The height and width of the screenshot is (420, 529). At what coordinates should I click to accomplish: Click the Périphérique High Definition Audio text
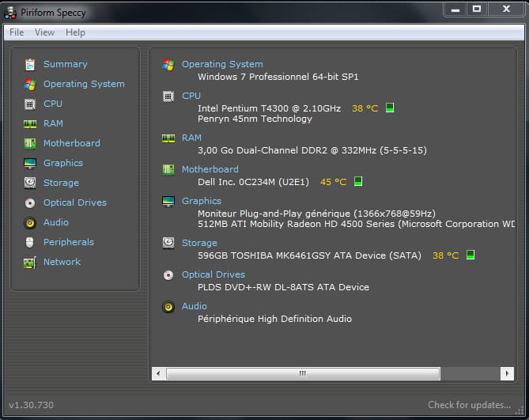pyautogui.click(x=274, y=319)
